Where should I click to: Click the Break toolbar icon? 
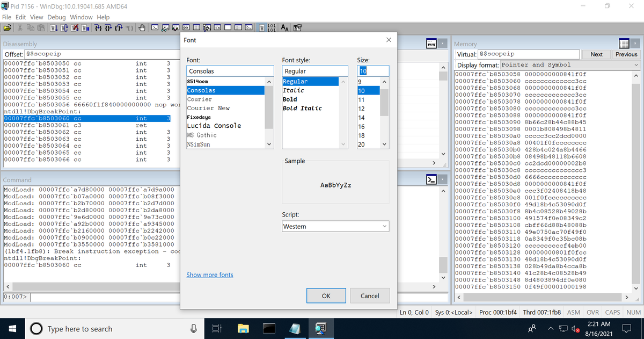pos(85,27)
